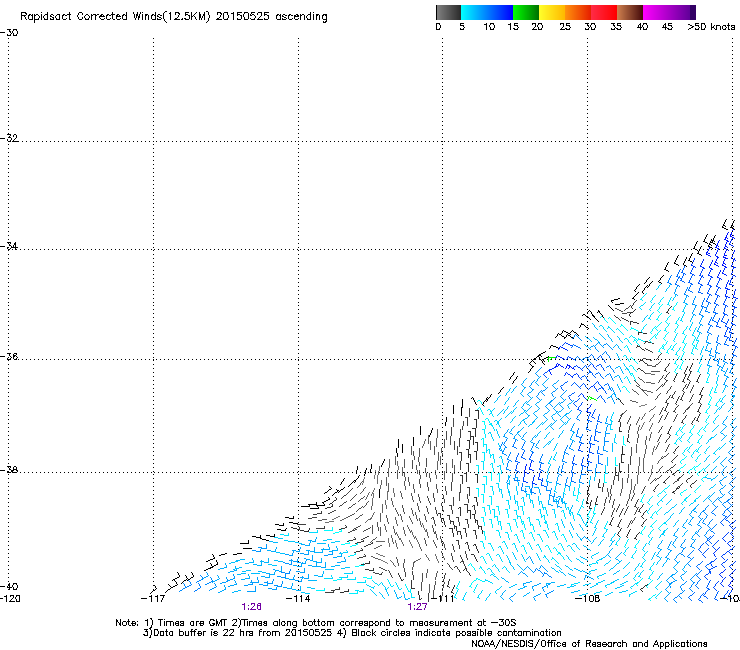Click the '40' legend scale label
Viewport: 740px width, 650px height.
tap(642, 27)
